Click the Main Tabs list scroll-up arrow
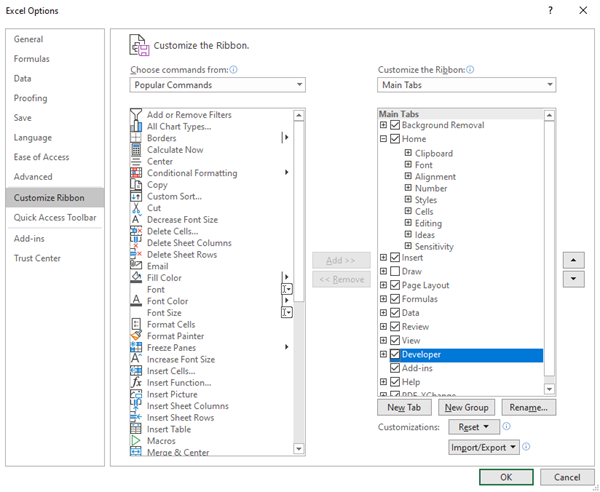Image resolution: width=600 pixels, height=492 pixels. tap(549, 115)
